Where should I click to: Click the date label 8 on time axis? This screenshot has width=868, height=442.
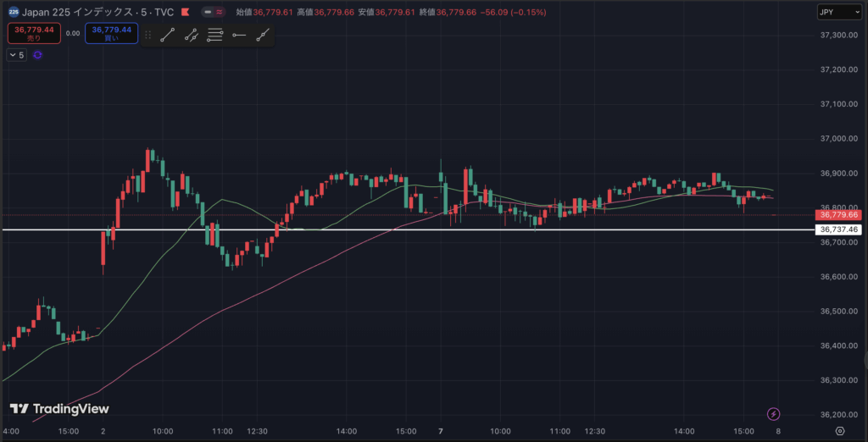(x=778, y=431)
